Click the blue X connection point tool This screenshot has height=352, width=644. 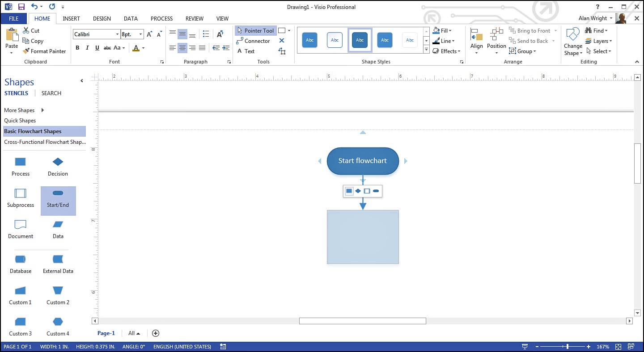[x=282, y=41]
